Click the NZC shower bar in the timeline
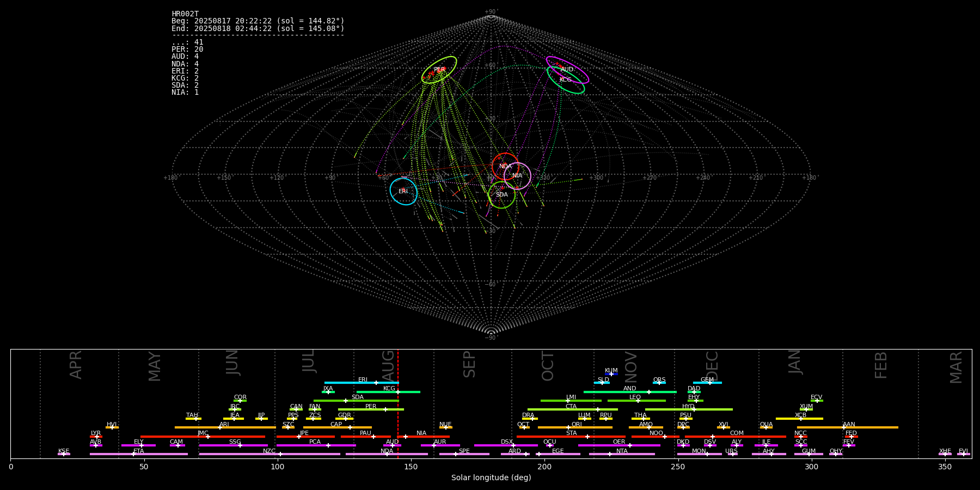Screen dimensions: 980x490 coord(269,454)
